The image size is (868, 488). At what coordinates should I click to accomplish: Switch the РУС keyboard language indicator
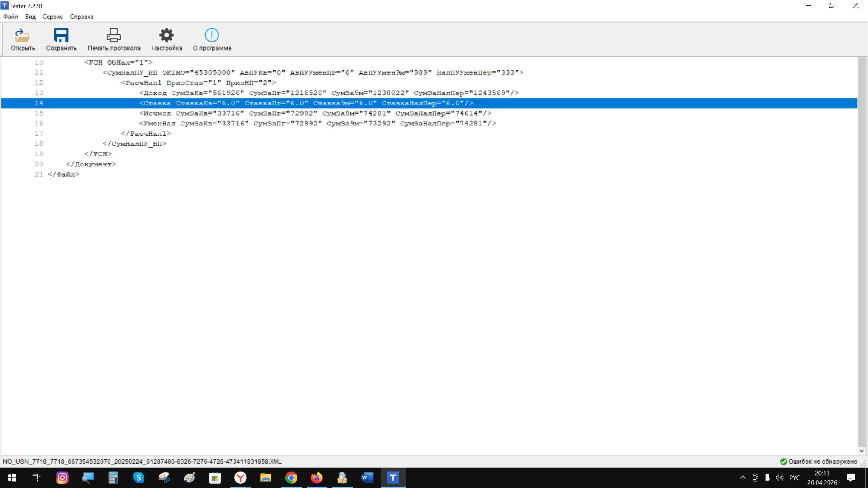(x=794, y=478)
